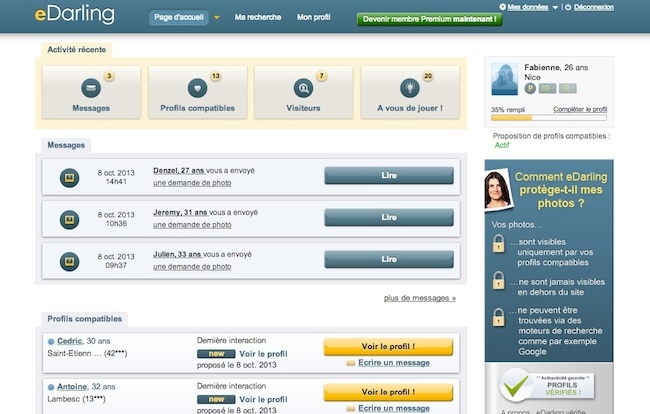Click the blue status dot next to Antoine

[51, 387]
